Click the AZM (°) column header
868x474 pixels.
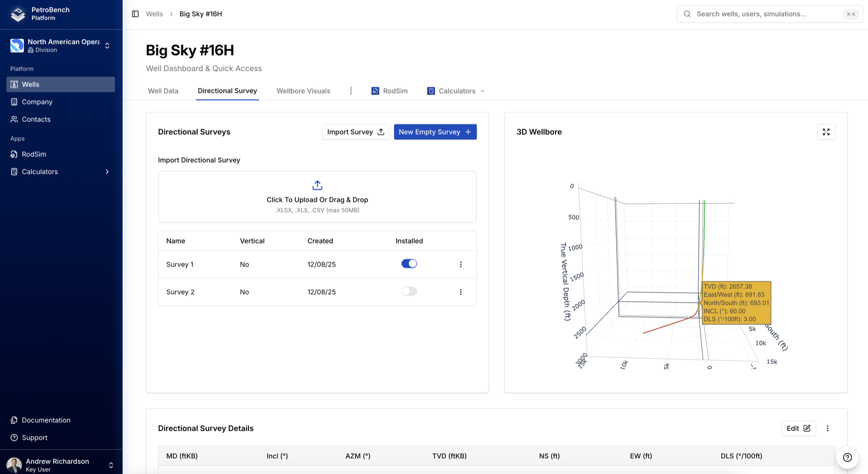358,456
